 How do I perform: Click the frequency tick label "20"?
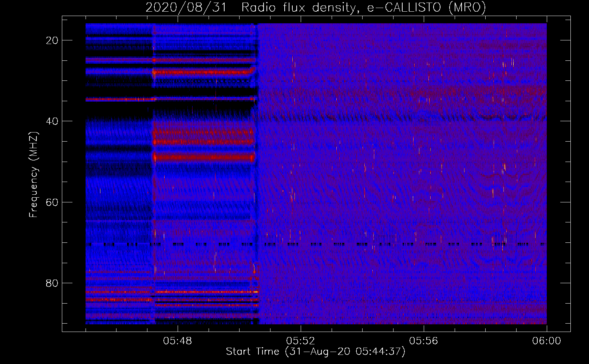coord(52,40)
